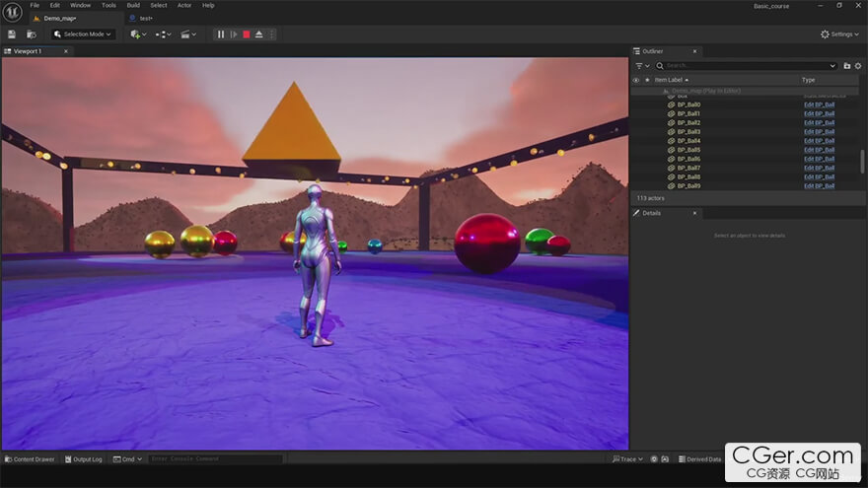868x488 pixels.
Task: Save the current level with the disk icon
Action: pos(12,35)
